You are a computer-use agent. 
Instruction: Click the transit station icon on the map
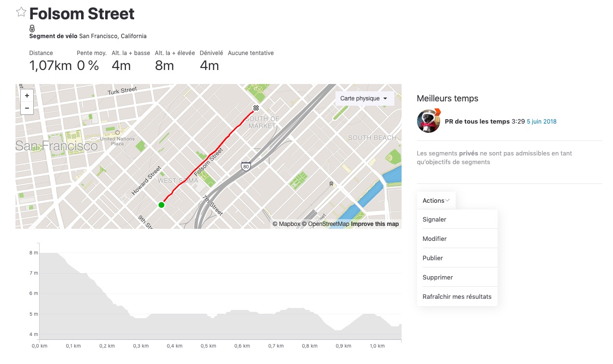[331, 183]
